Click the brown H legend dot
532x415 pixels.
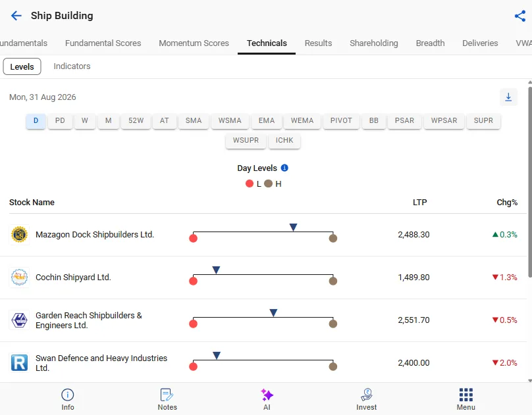coord(269,183)
